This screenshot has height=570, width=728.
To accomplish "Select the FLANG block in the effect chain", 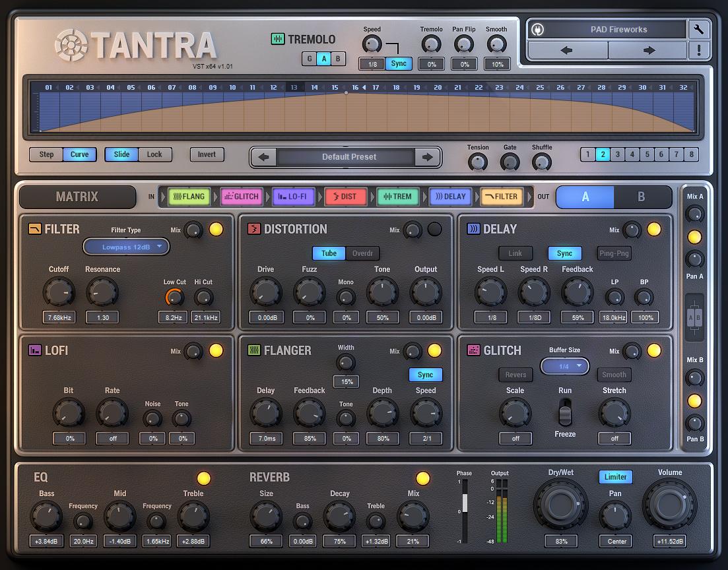I will pos(189,197).
